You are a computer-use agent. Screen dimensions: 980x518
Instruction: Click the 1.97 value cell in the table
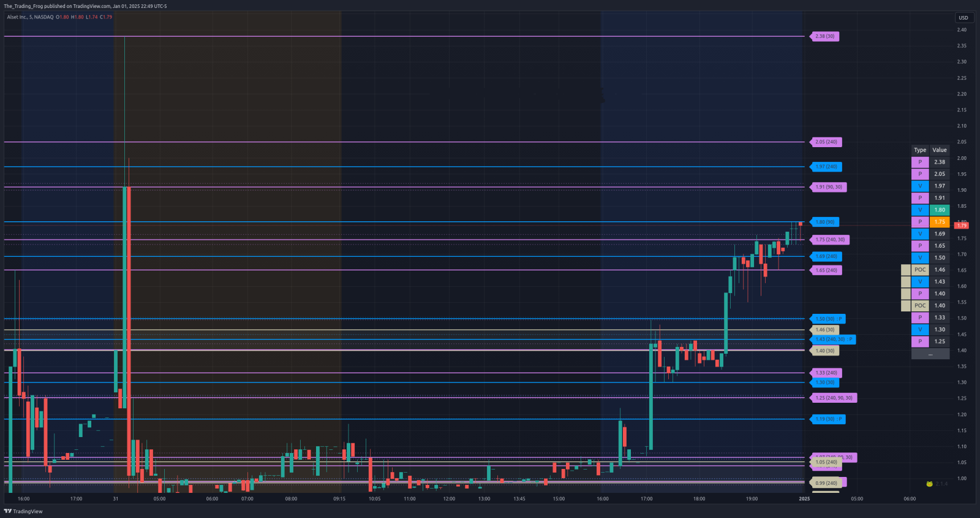pyautogui.click(x=940, y=186)
